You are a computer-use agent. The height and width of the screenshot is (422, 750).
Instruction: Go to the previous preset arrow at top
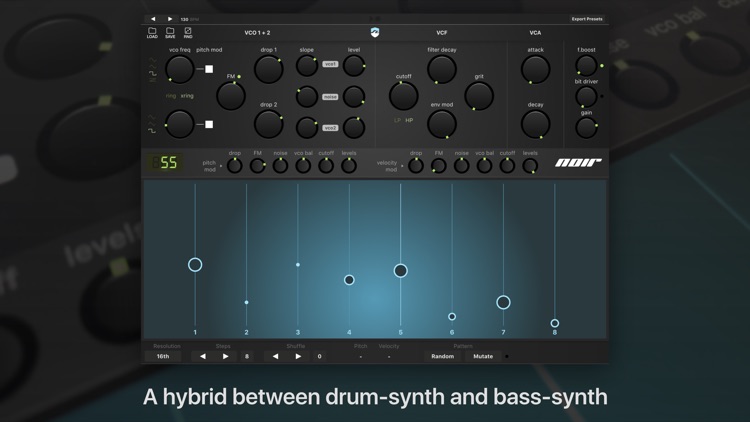153,19
